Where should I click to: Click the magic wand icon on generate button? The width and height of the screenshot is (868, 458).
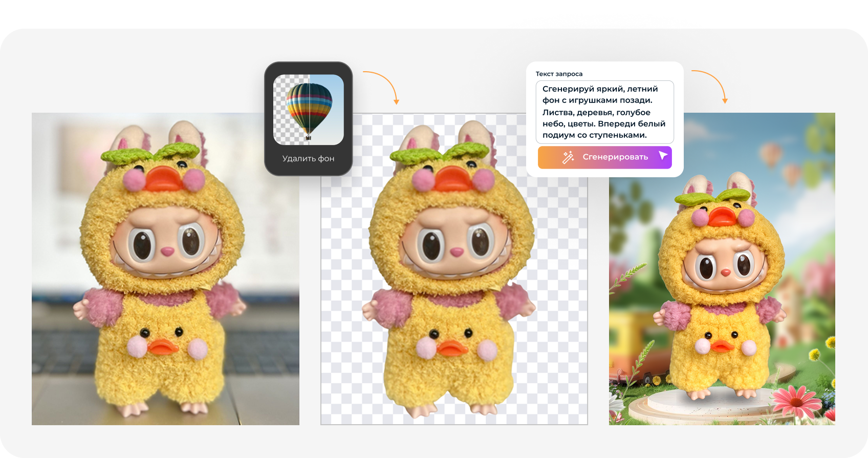pyautogui.click(x=568, y=157)
